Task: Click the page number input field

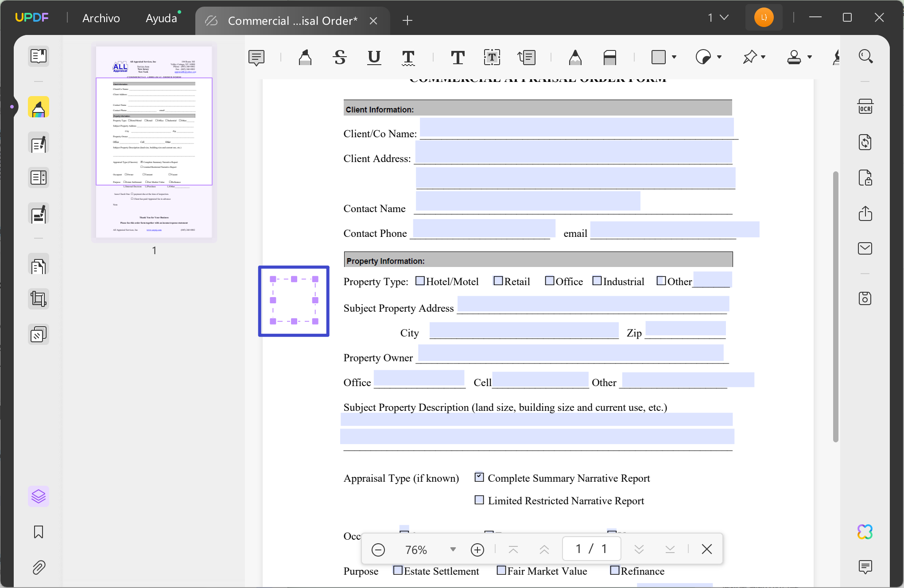Action: click(x=591, y=549)
